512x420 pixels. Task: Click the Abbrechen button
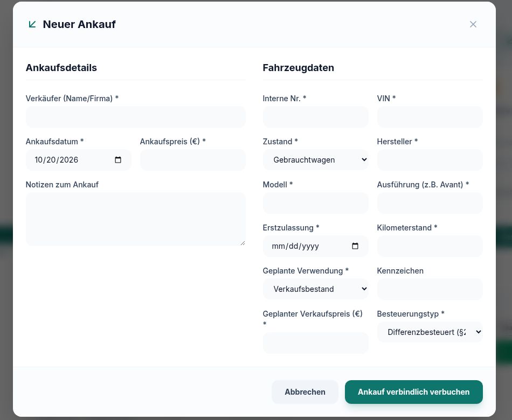point(305,392)
